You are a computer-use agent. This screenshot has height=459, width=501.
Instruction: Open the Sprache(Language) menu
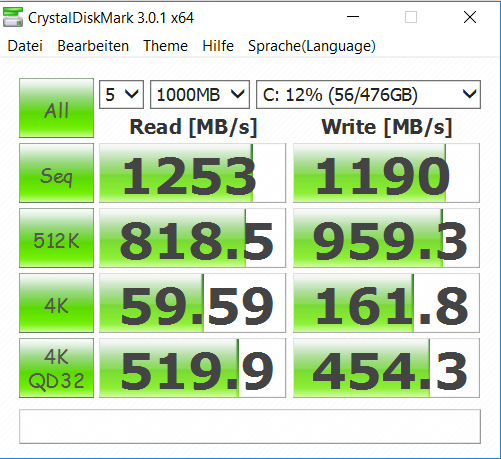pos(312,46)
